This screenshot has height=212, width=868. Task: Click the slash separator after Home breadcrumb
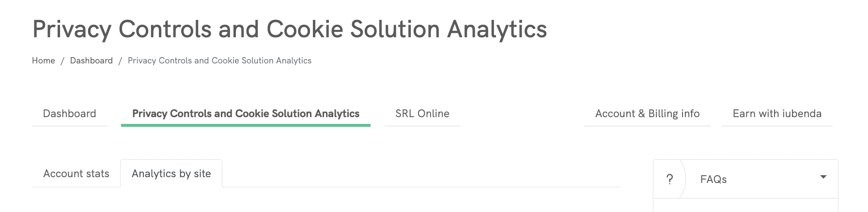coord(62,61)
